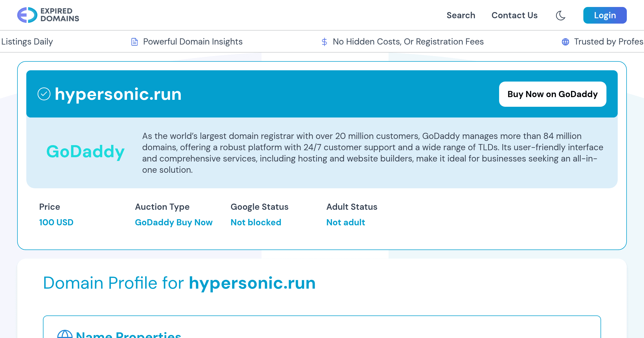The height and width of the screenshot is (338, 644).
Task: Click the GoDaddy Buy Now auction type value
Action: point(174,222)
